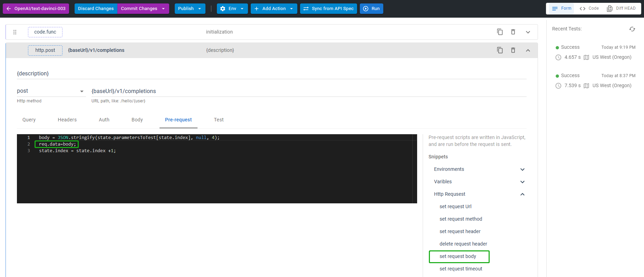Viewport: 644px width, 277px height.
Task: Click Discard Changes
Action: [x=96, y=9]
